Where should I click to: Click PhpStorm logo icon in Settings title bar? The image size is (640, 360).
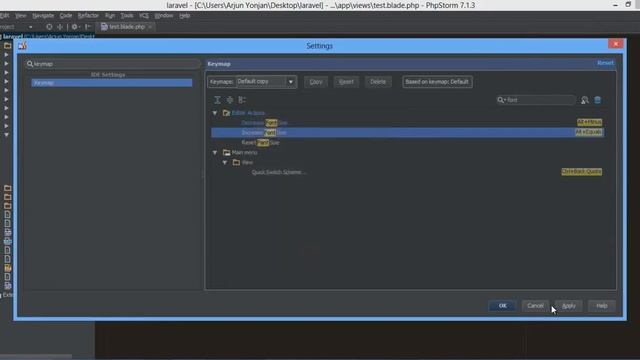tap(22, 46)
